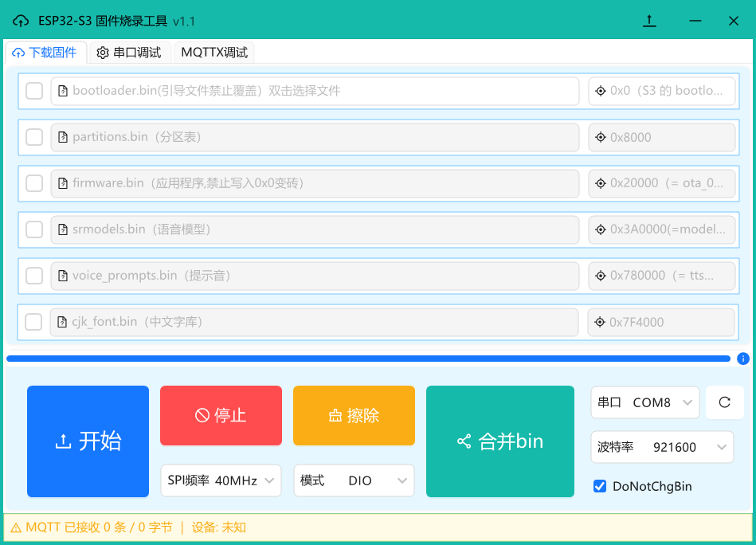Click the firmware.bin file path field
This screenshot has width=756, height=545.
point(315,183)
